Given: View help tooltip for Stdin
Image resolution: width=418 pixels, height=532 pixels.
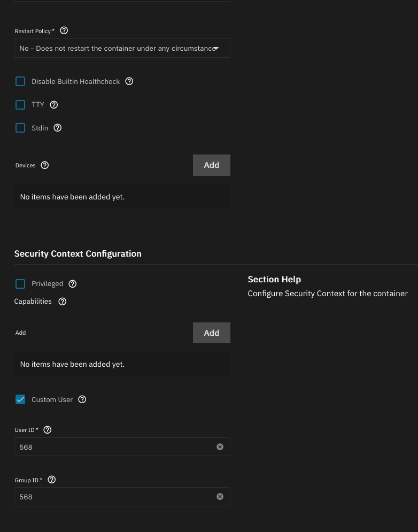Looking at the screenshot, I should point(57,128).
